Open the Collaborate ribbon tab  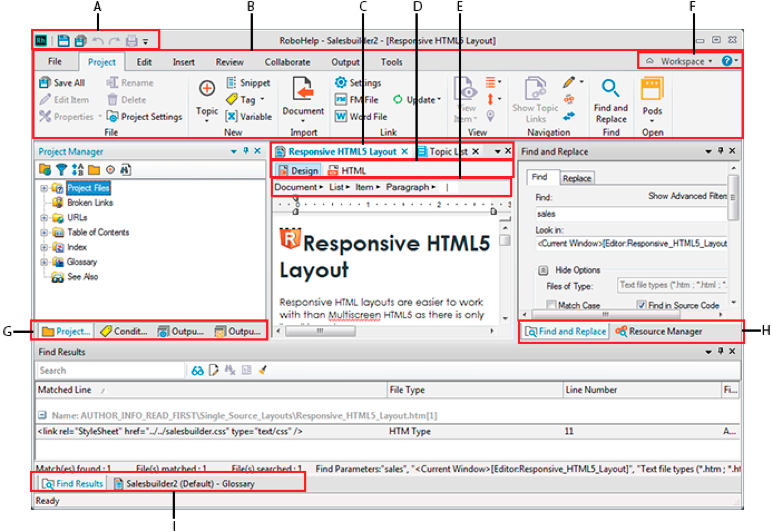coord(287,62)
